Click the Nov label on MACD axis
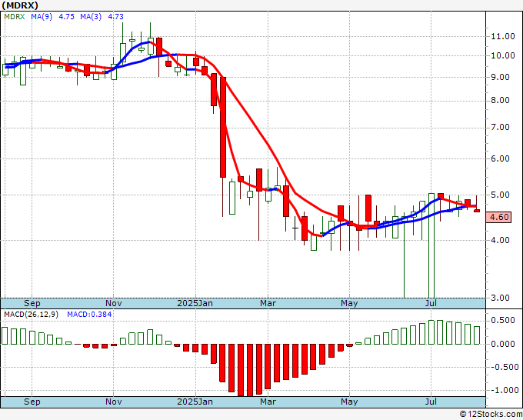 pyautogui.click(x=113, y=402)
